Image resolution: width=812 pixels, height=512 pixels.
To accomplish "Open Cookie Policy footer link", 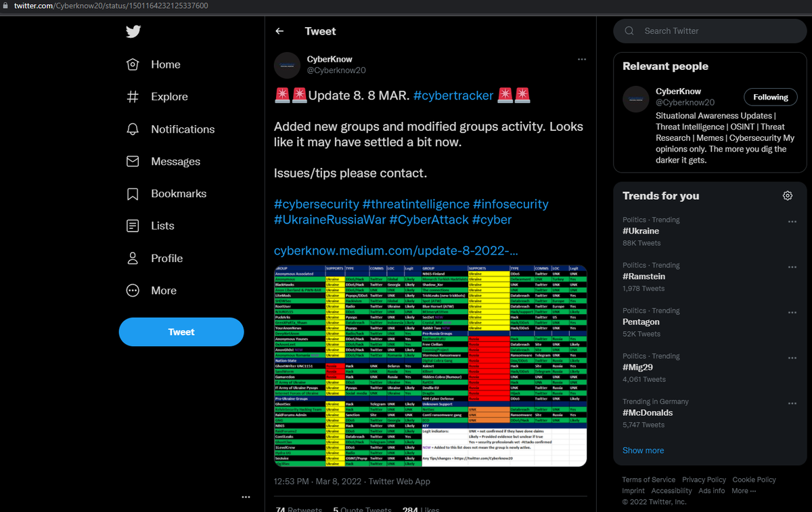I will click(756, 480).
